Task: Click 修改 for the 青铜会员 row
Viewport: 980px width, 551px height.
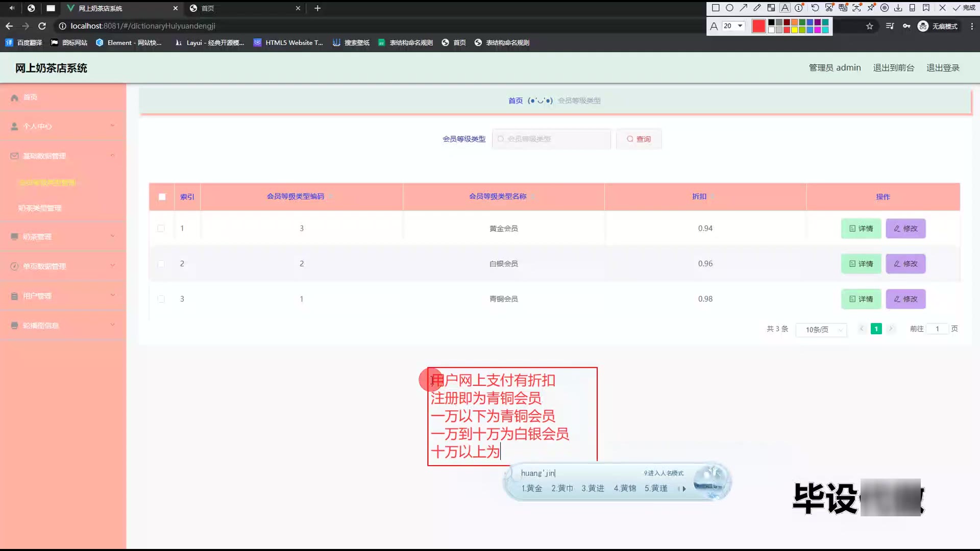Action: [x=905, y=299]
